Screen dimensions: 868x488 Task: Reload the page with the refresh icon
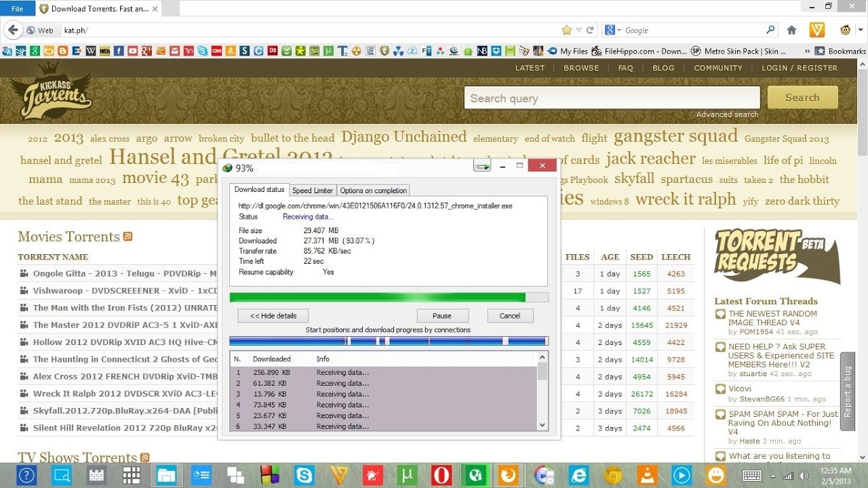[590, 30]
